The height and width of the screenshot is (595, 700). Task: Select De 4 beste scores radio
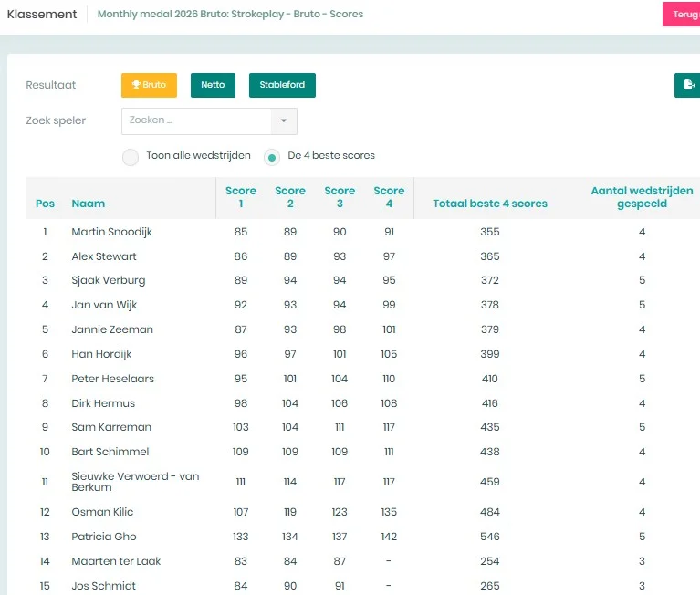272,157
